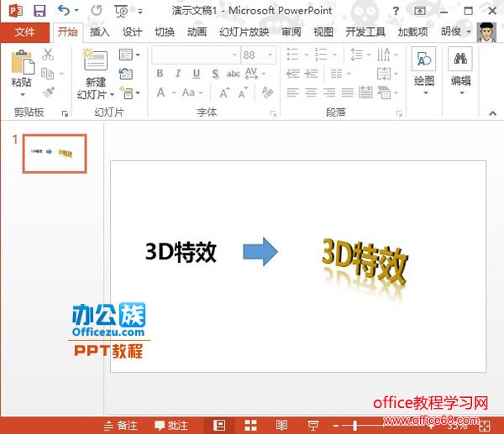Switch to the 插入 Insert tab
504x434 pixels.
coord(100,32)
